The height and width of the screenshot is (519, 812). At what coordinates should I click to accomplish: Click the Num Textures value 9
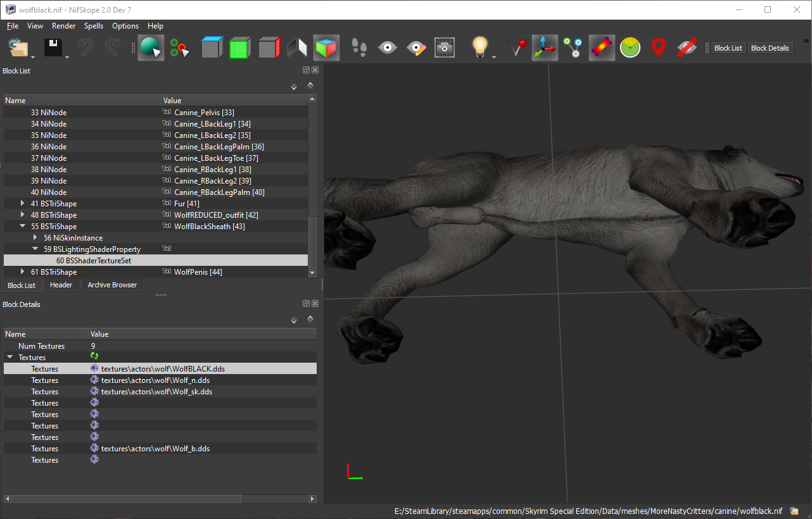(93, 346)
